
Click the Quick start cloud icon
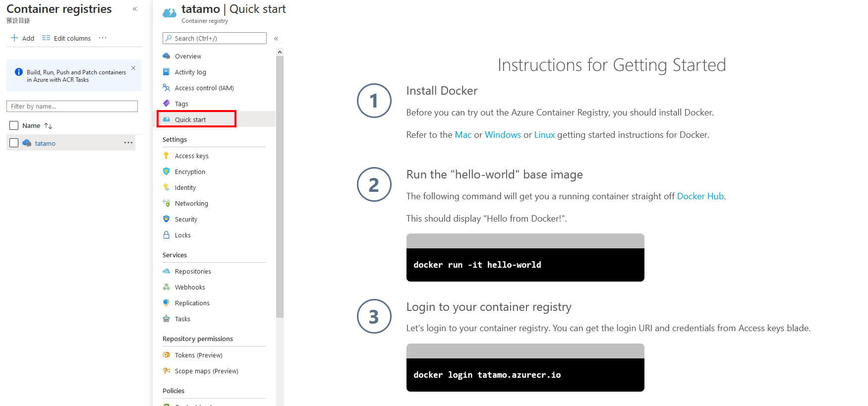(167, 119)
